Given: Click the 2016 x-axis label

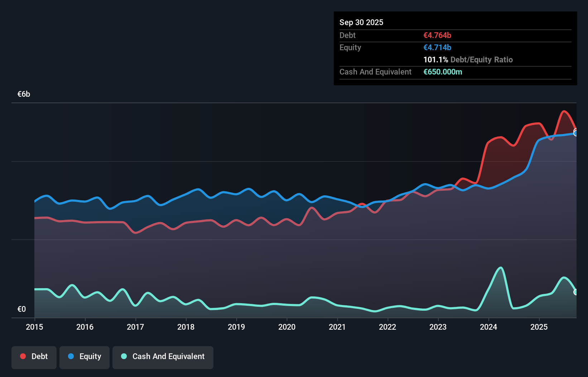Looking at the screenshot, I should [x=85, y=327].
